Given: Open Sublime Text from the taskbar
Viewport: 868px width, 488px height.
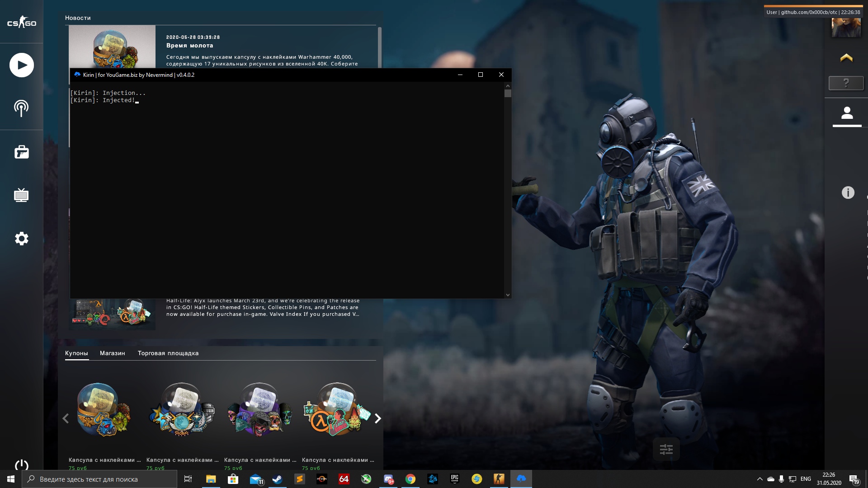Looking at the screenshot, I should coord(299,479).
